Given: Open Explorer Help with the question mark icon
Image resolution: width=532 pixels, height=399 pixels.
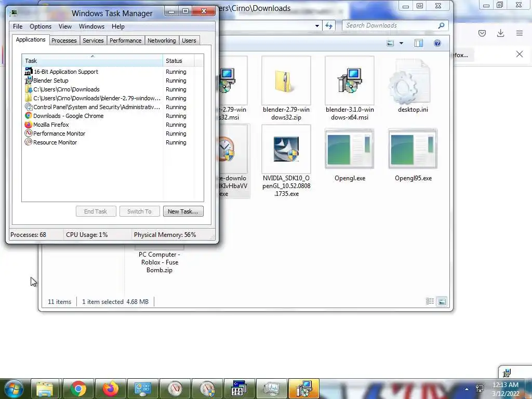Looking at the screenshot, I should (x=437, y=43).
